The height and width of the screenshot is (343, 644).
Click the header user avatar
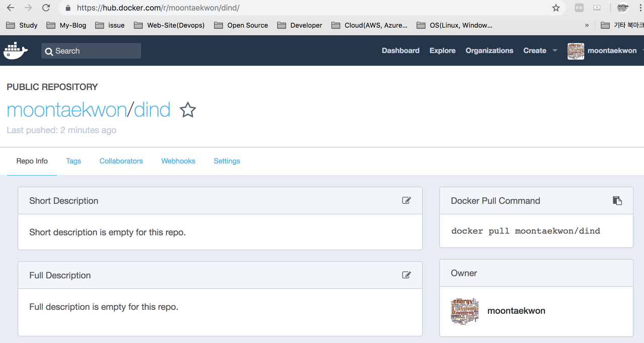[576, 51]
